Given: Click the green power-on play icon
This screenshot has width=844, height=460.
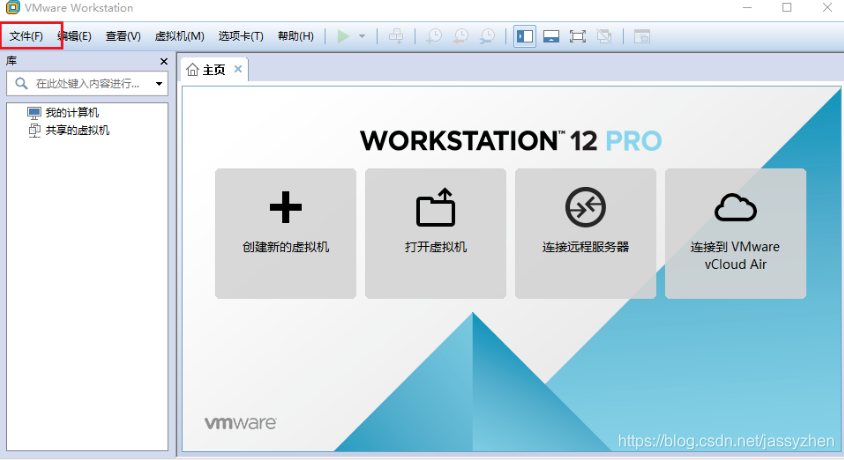Looking at the screenshot, I should pos(343,36).
